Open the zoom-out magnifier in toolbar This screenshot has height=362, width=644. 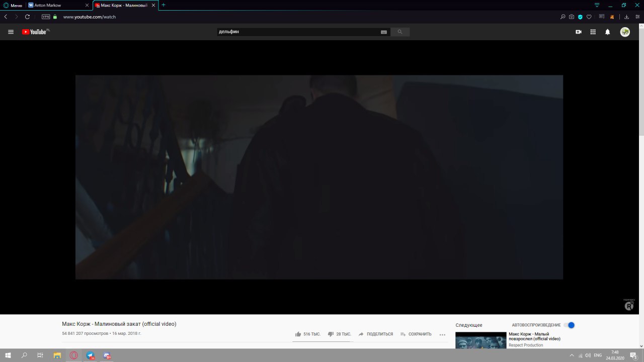pos(563,17)
